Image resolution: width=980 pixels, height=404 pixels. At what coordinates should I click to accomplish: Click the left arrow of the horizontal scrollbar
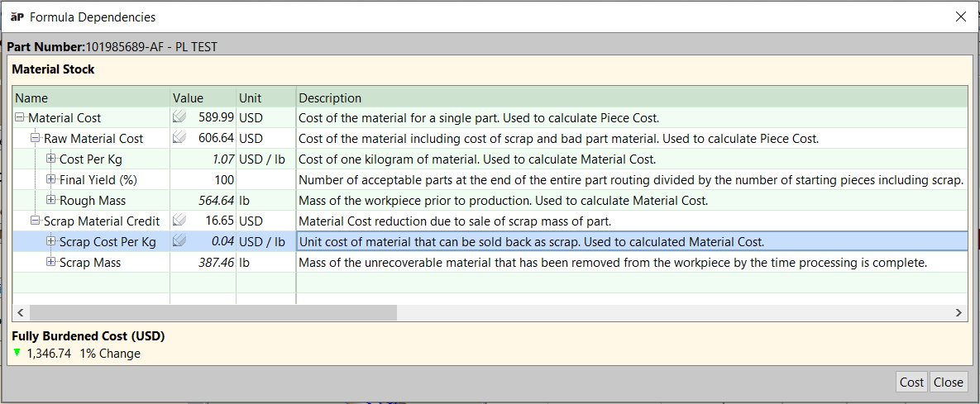[x=22, y=313]
